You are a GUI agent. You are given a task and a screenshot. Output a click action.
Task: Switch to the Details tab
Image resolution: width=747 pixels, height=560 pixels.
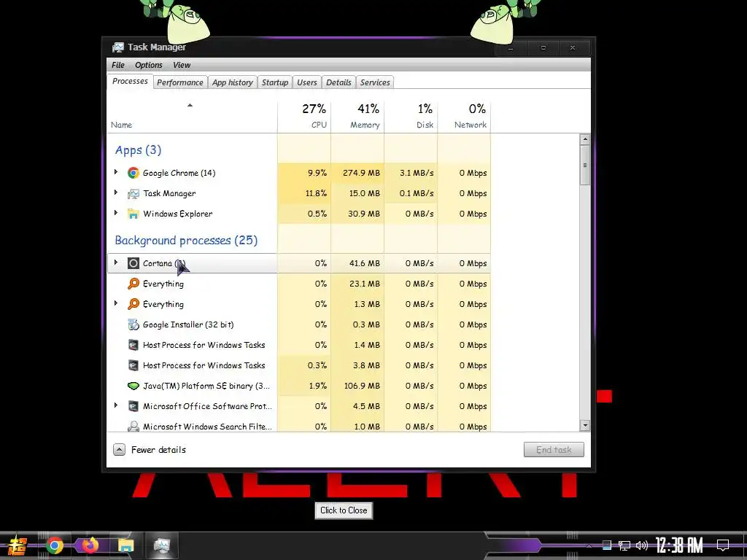338,82
